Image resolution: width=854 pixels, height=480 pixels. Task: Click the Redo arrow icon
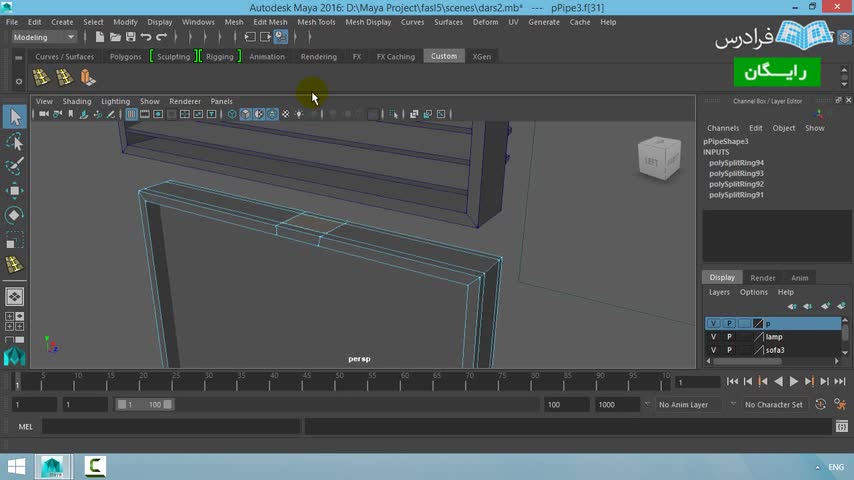coord(161,37)
